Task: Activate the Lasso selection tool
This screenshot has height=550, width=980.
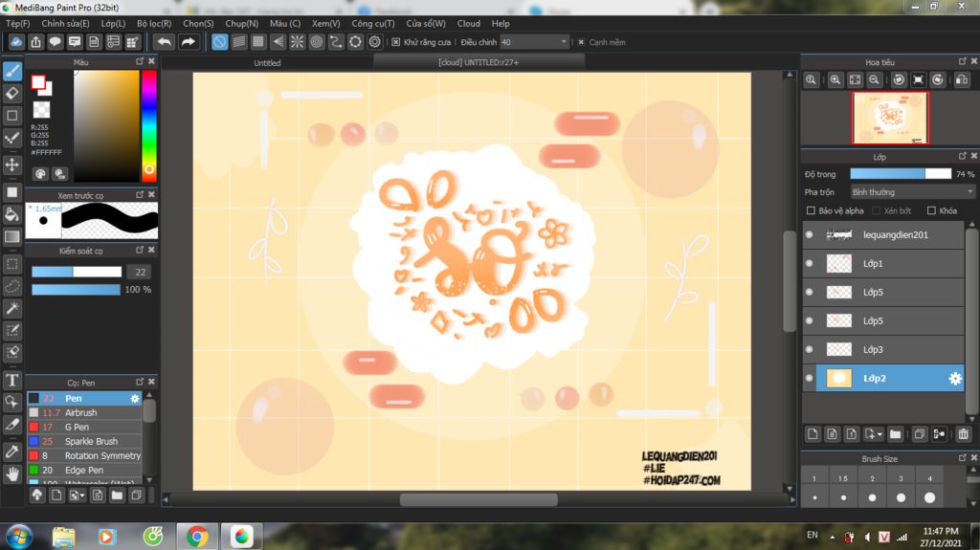Action: pos(11,286)
